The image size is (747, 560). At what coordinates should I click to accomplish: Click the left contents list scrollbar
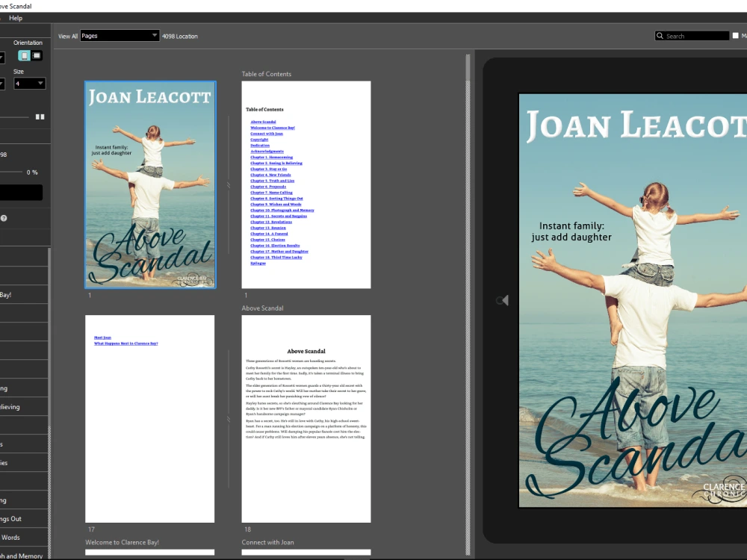(x=49, y=402)
